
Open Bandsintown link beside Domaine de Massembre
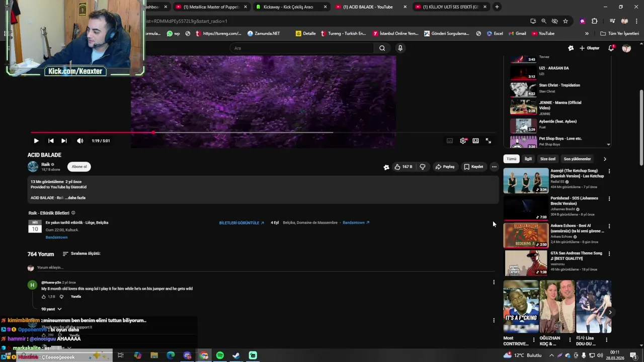click(356, 223)
